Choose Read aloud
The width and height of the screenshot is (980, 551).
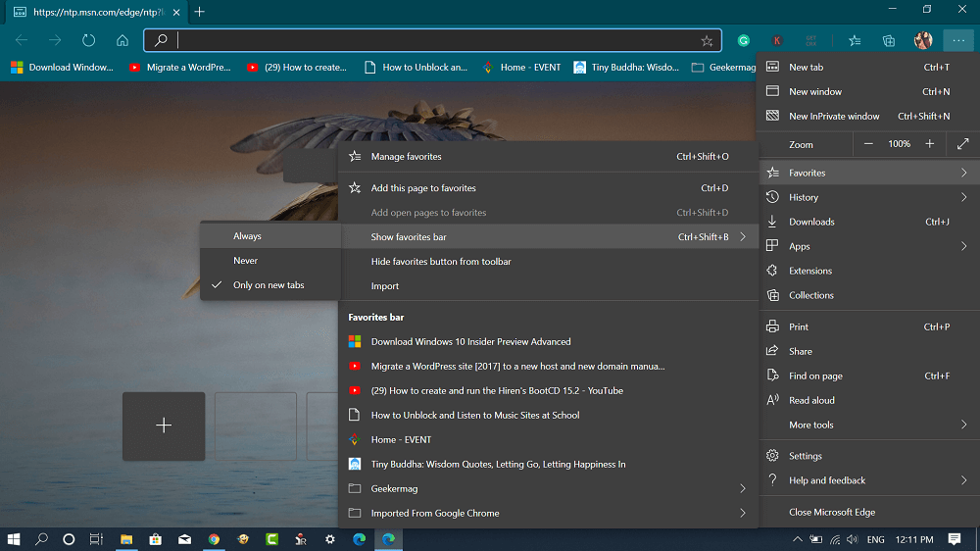[868, 400]
